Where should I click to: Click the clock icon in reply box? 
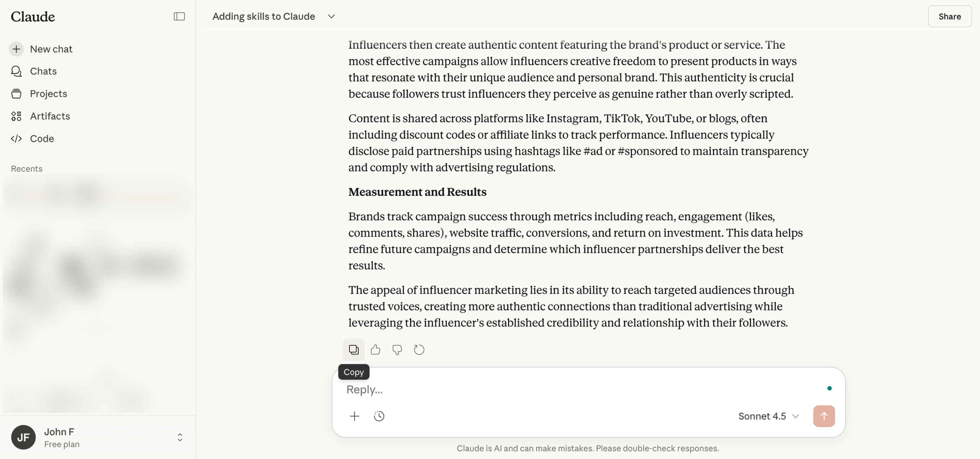[x=379, y=416]
